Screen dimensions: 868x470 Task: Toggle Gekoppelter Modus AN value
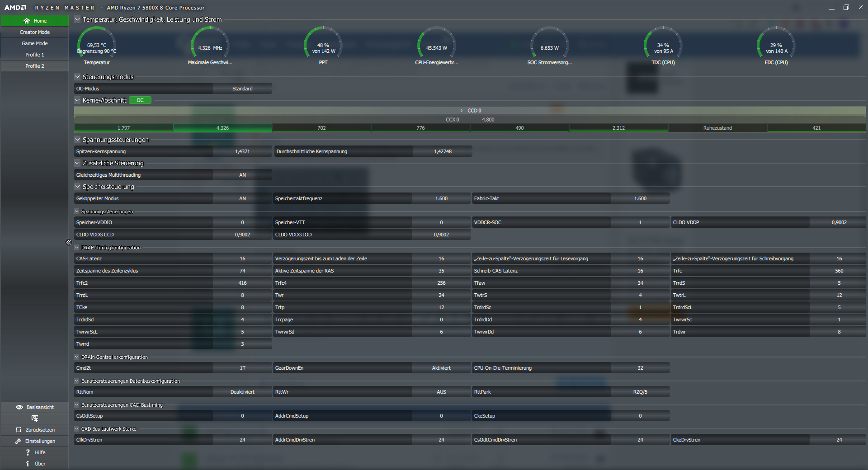tap(242, 198)
